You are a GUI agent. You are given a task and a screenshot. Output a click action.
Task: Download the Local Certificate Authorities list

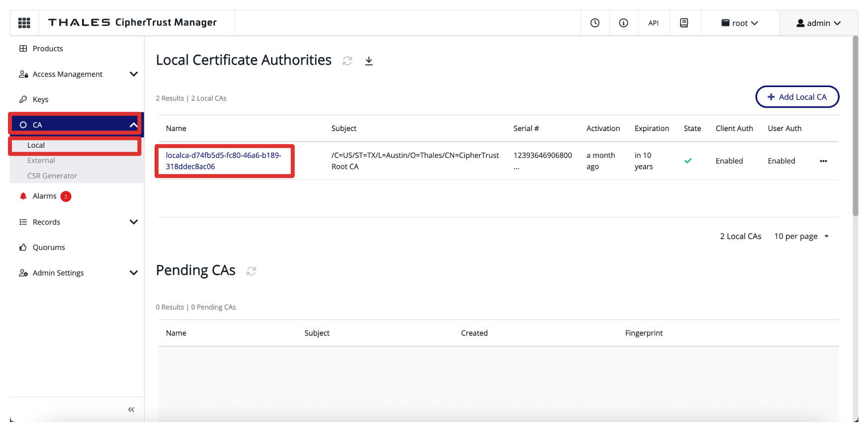(x=369, y=61)
